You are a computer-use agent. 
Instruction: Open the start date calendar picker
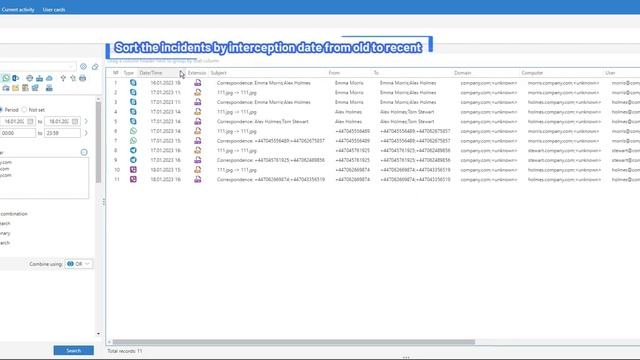coord(30,121)
